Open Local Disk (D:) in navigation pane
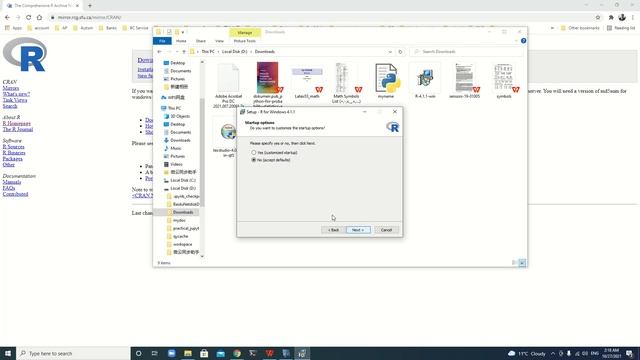Screen dimensions: 640x360 [x=182, y=188]
